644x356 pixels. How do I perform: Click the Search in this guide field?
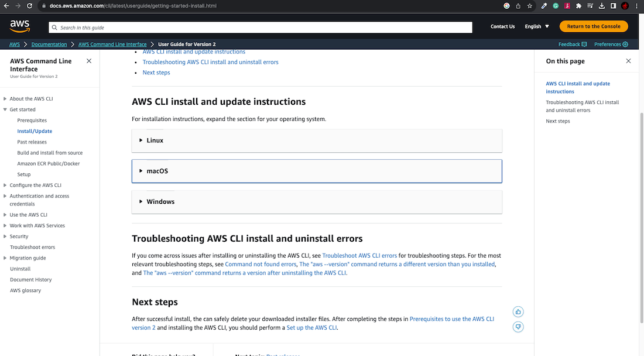[x=261, y=28]
